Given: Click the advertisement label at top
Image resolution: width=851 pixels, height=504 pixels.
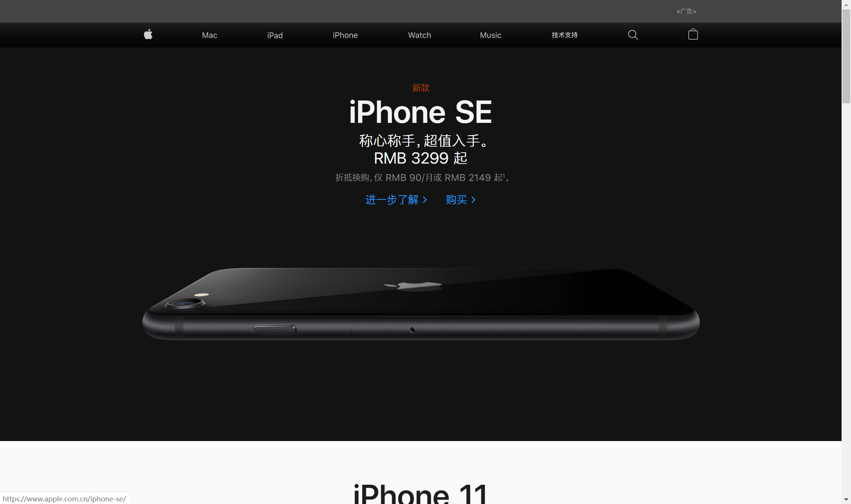Looking at the screenshot, I should (x=684, y=11).
